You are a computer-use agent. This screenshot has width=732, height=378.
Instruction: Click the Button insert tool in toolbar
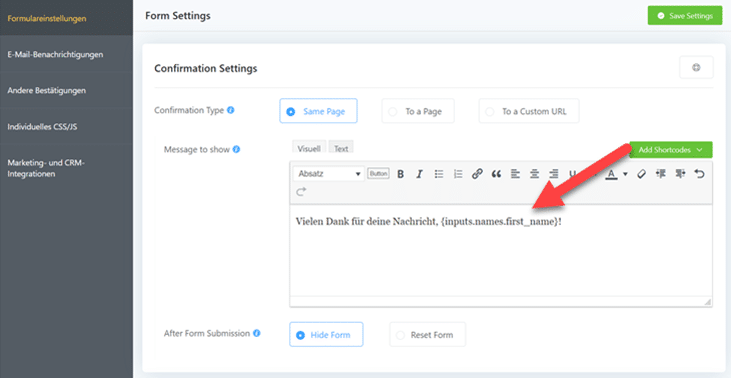pos(378,174)
